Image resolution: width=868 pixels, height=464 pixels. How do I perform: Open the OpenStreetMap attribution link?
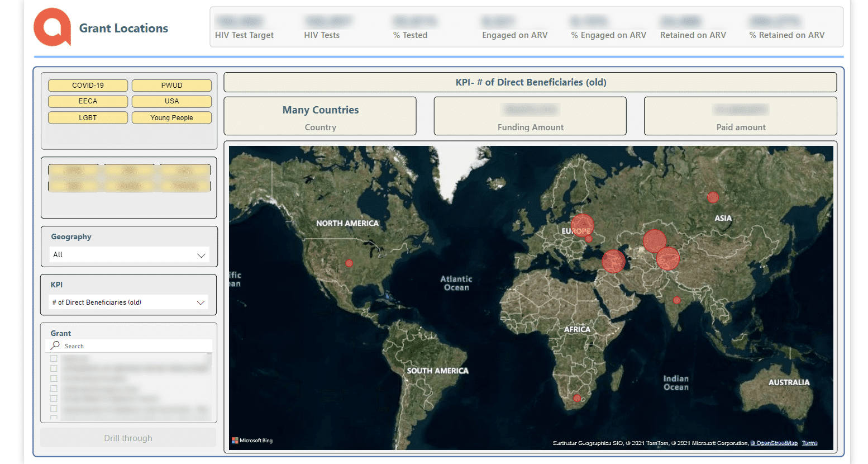774,443
